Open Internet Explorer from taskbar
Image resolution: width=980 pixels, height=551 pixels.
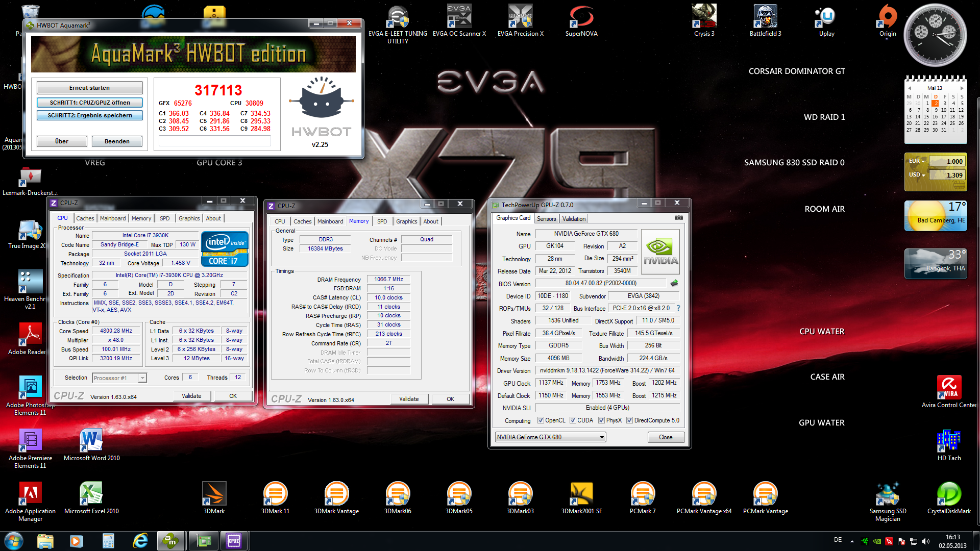coord(140,541)
